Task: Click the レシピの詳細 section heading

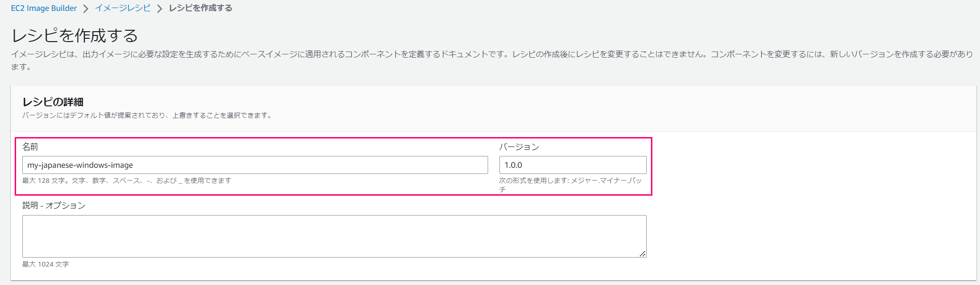Action: pyautogui.click(x=53, y=102)
